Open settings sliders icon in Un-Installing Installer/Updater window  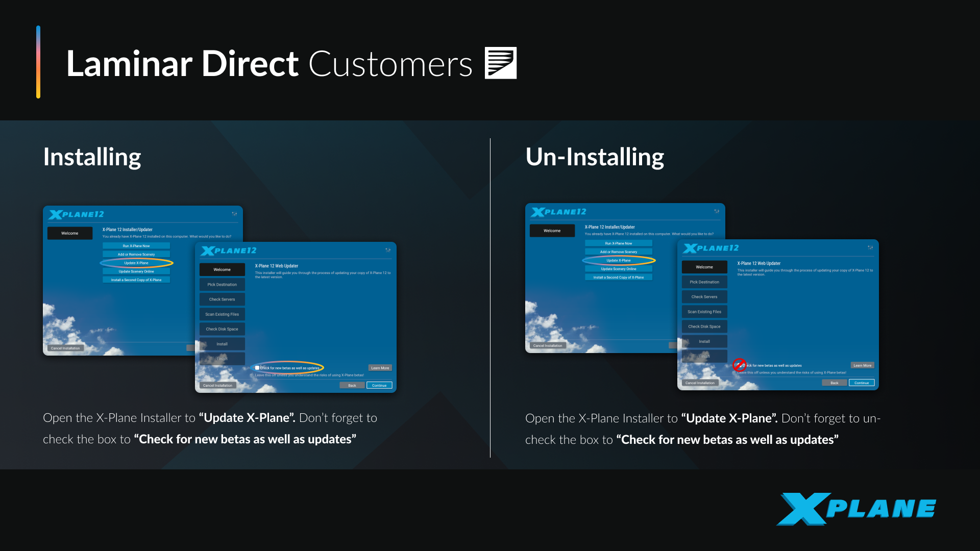(x=717, y=211)
